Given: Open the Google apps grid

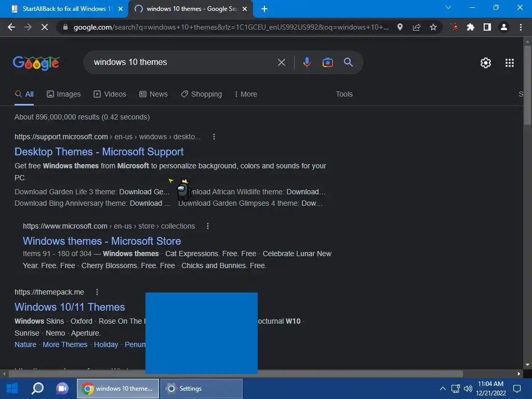Looking at the screenshot, I should [x=510, y=63].
